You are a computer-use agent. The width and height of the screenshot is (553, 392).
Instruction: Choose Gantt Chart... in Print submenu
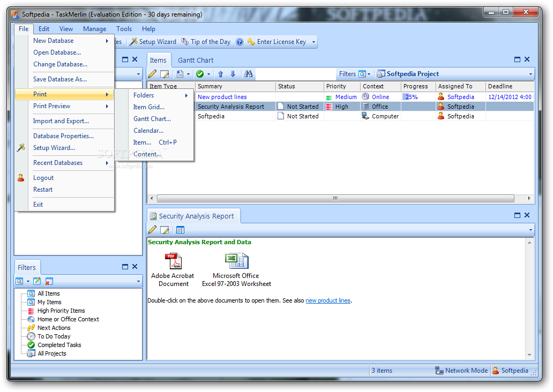pyautogui.click(x=160, y=119)
